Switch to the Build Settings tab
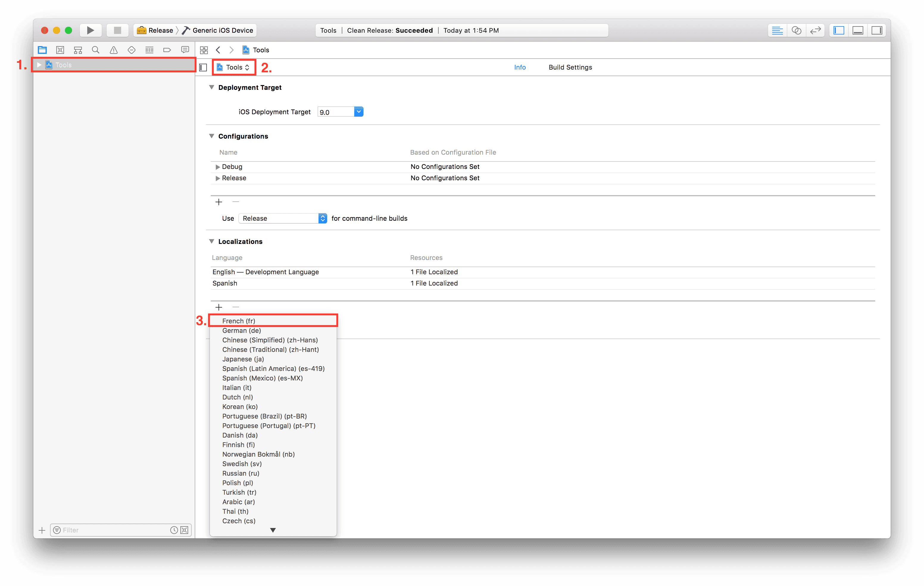Screen dimensions: 924x586 click(570, 67)
